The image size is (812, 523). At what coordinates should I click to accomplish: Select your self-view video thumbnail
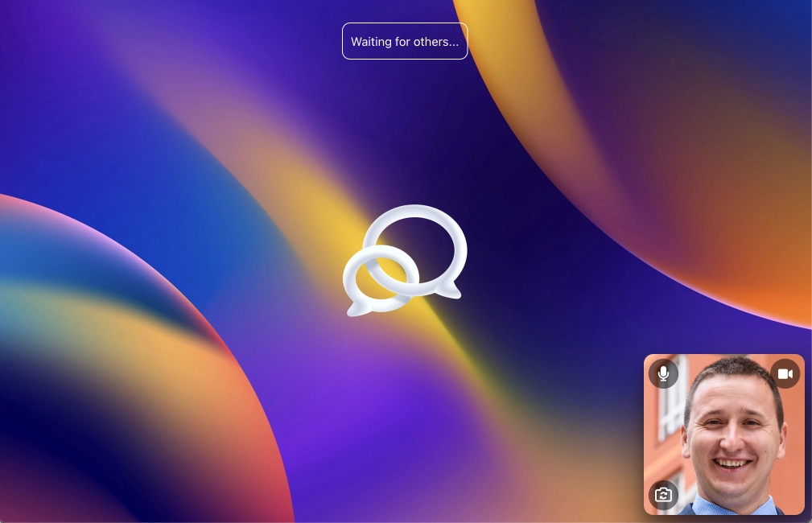coord(723,434)
